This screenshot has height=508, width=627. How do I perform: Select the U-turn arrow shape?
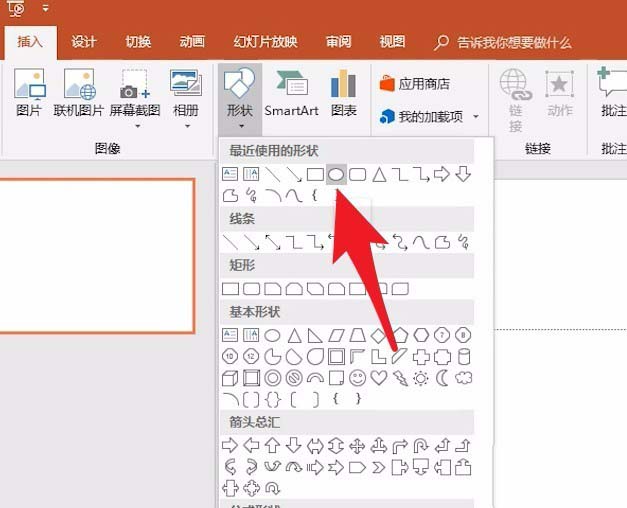click(421, 446)
